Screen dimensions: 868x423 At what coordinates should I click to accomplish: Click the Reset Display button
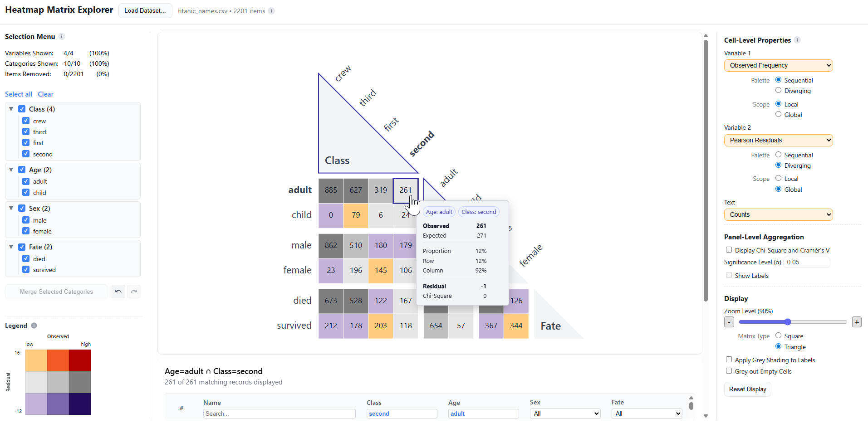[747, 389]
